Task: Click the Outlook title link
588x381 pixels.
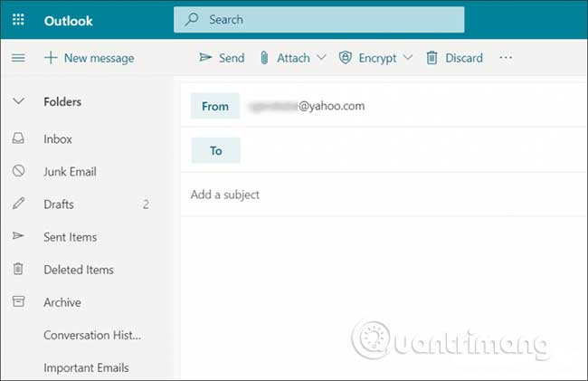Action: pyautogui.click(x=68, y=21)
